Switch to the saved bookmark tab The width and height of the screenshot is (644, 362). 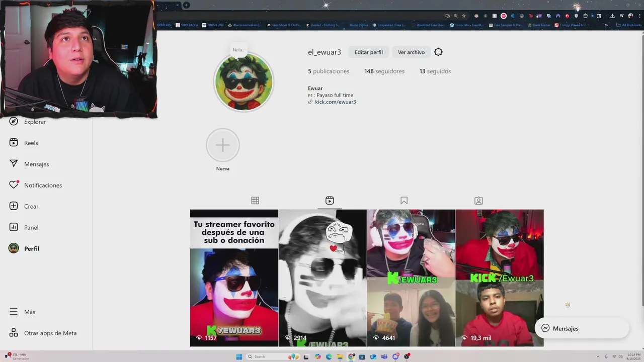tap(404, 201)
